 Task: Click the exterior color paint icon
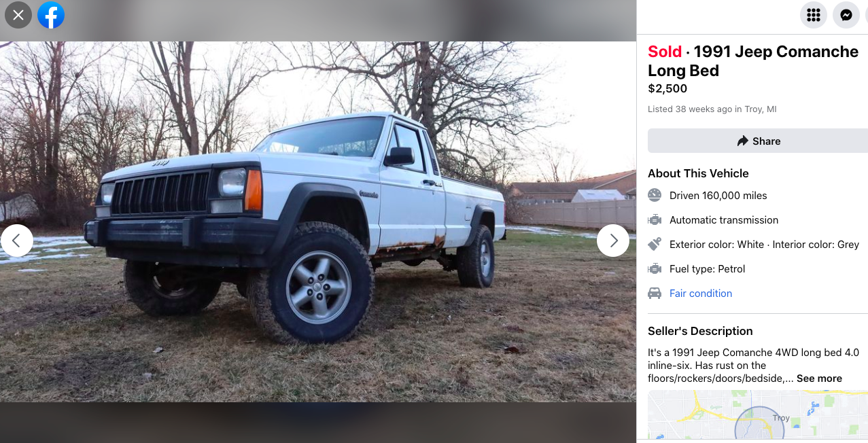pos(655,244)
